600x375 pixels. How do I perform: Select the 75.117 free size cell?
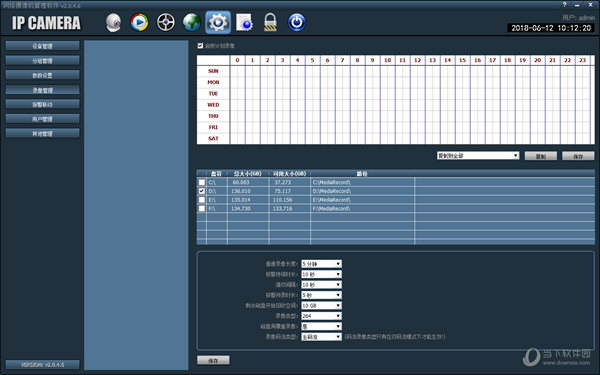point(290,191)
